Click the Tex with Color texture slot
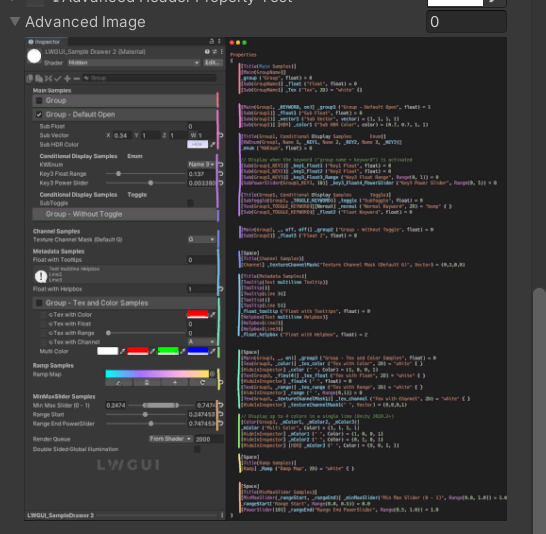546x534 pixels. tap(43, 315)
